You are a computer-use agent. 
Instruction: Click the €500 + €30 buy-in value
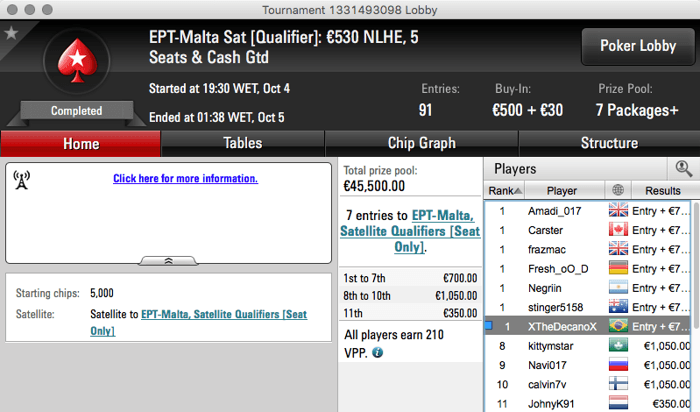pos(527,110)
